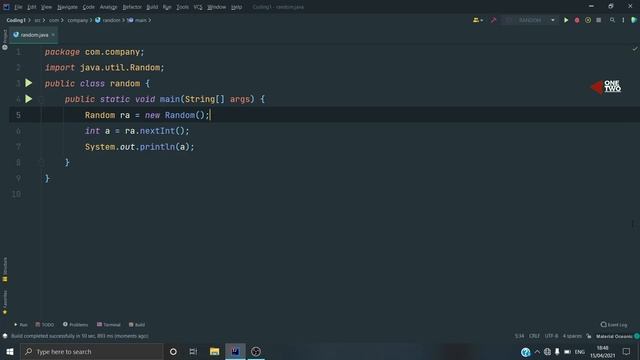Select the random.java editor tab

coord(33,35)
